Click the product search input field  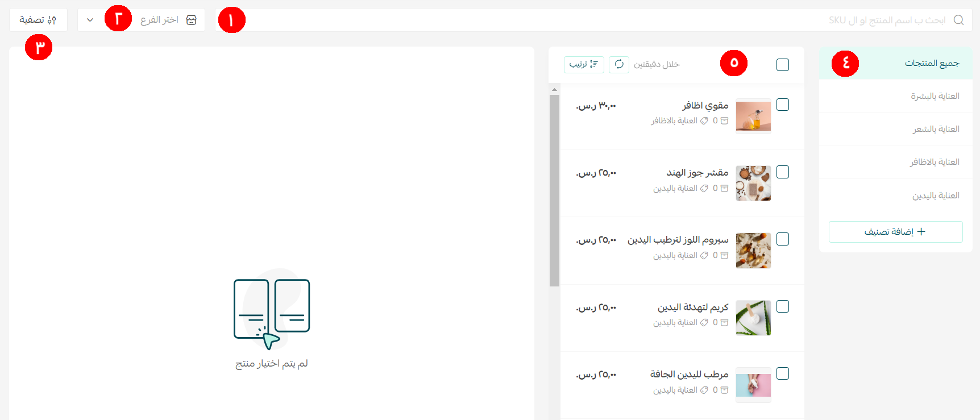[593, 20]
